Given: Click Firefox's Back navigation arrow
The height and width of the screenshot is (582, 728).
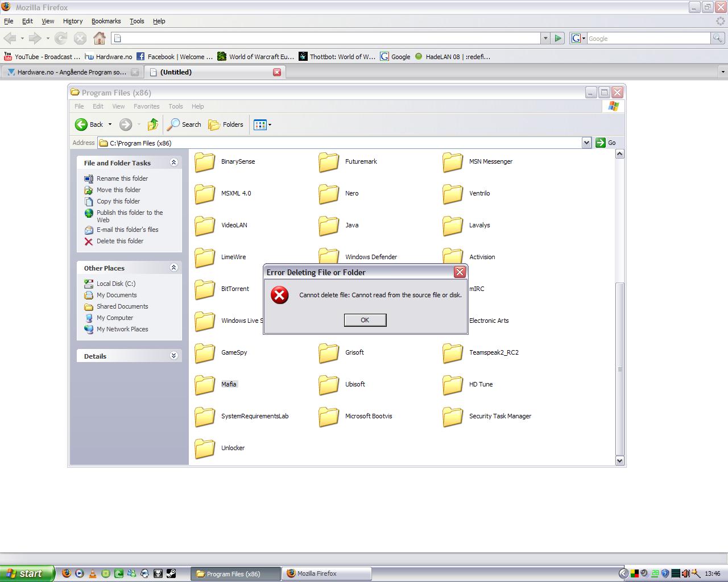Looking at the screenshot, I should pyautogui.click(x=10, y=38).
